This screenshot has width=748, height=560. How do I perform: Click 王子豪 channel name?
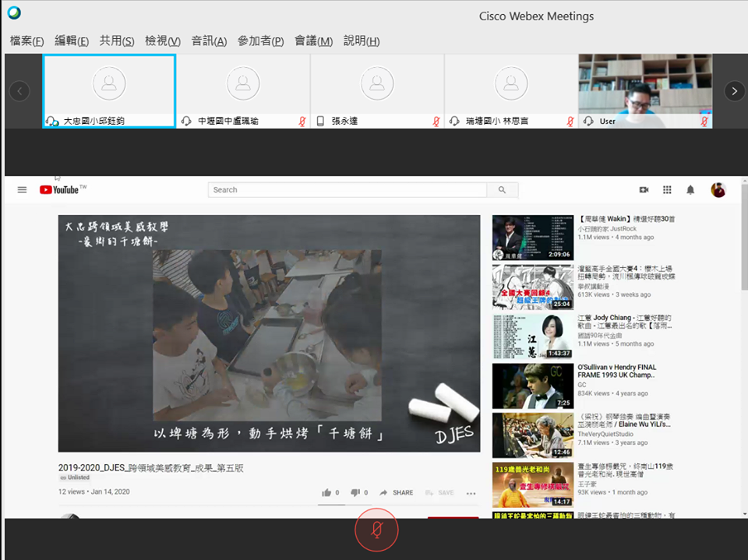click(587, 484)
